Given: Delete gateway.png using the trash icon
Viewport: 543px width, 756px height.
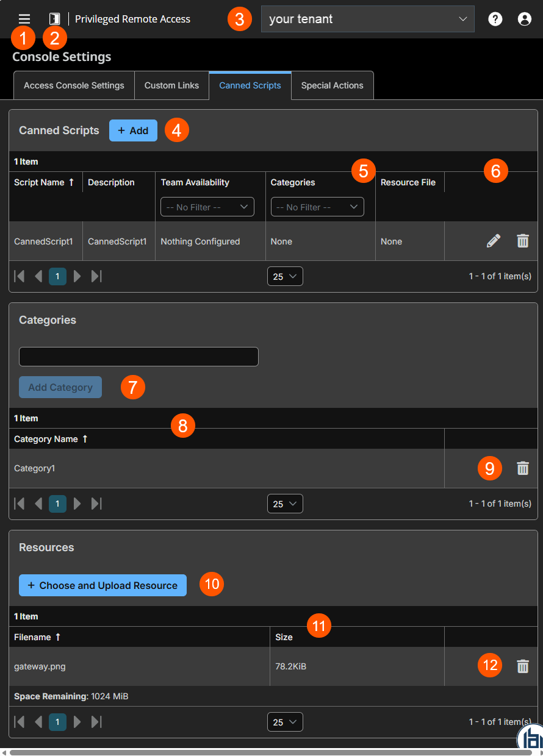Looking at the screenshot, I should [x=523, y=666].
